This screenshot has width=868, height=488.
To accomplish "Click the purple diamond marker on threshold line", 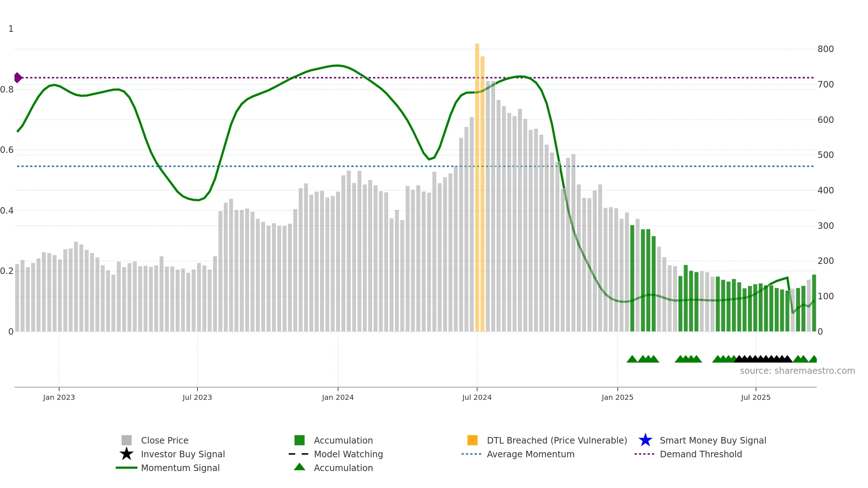I will pyautogui.click(x=18, y=78).
